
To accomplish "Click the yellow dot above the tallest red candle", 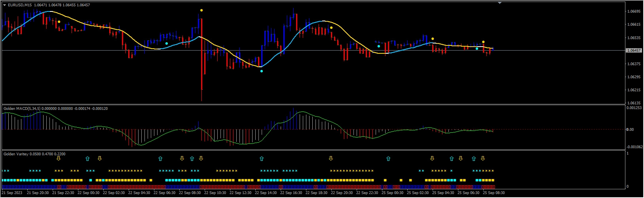I will click(201, 10).
